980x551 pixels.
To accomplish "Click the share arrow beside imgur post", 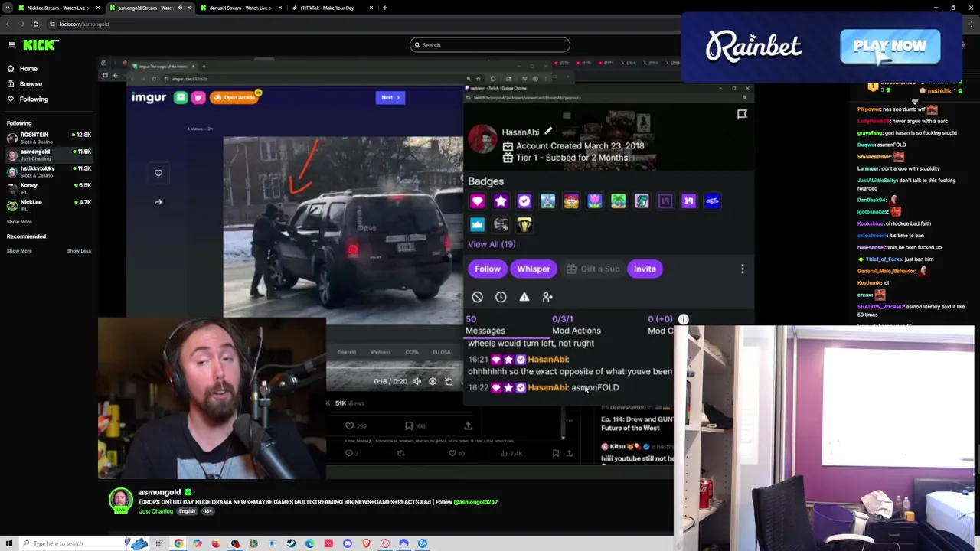I will (x=158, y=202).
